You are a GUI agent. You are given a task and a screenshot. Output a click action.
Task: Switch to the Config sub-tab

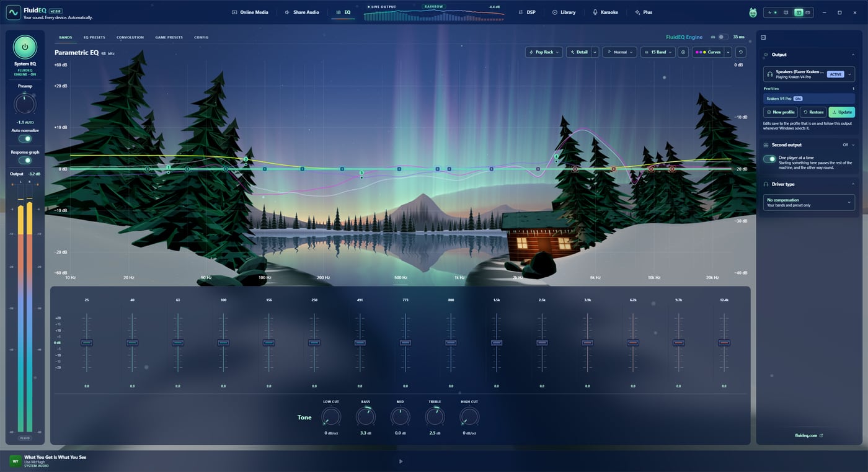(x=201, y=37)
